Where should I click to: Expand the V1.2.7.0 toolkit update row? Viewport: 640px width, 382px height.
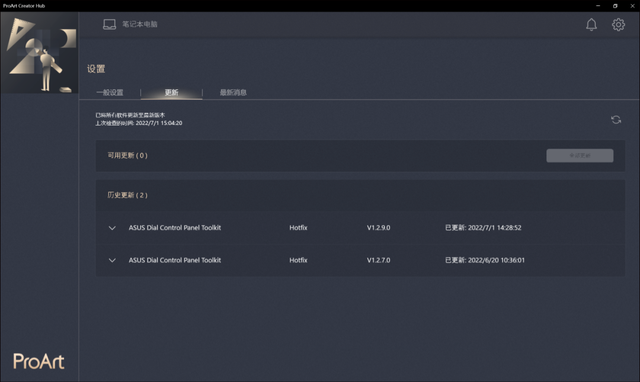pos(112,260)
